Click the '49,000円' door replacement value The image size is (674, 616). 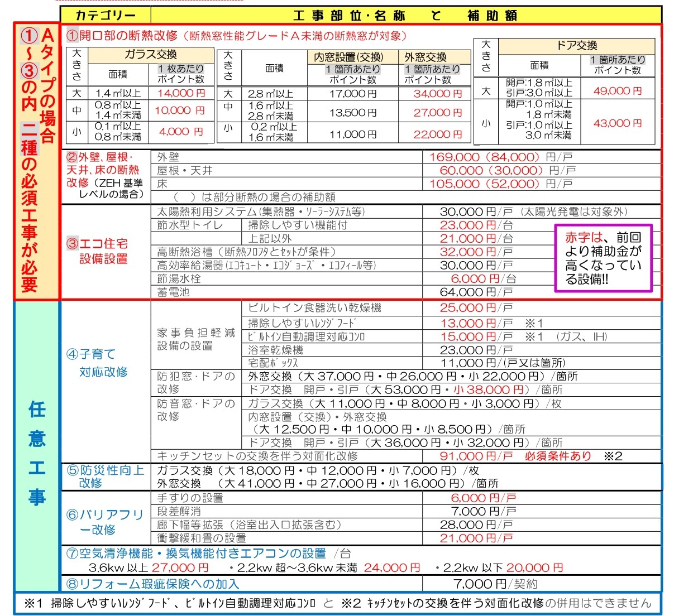618,90
